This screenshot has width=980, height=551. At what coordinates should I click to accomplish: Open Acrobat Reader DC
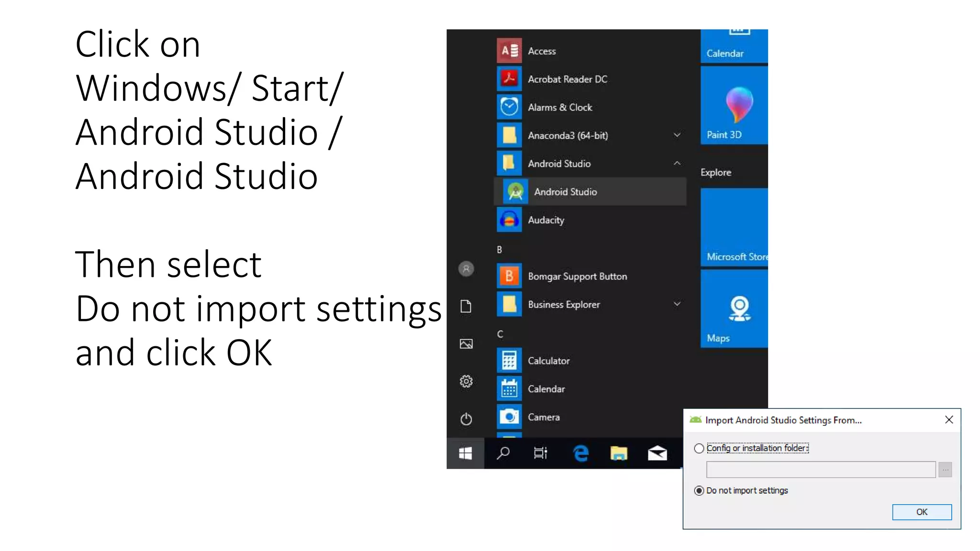(567, 79)
